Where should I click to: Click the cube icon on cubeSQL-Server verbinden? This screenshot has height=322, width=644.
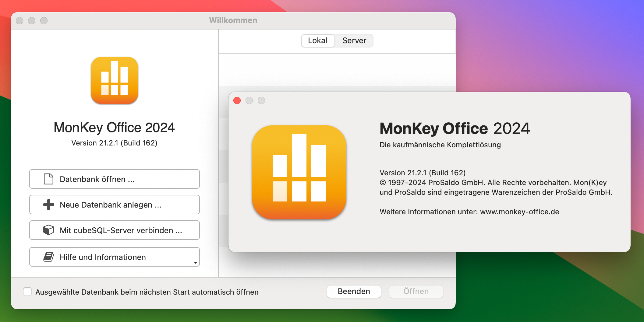click(x=48, y=230)
